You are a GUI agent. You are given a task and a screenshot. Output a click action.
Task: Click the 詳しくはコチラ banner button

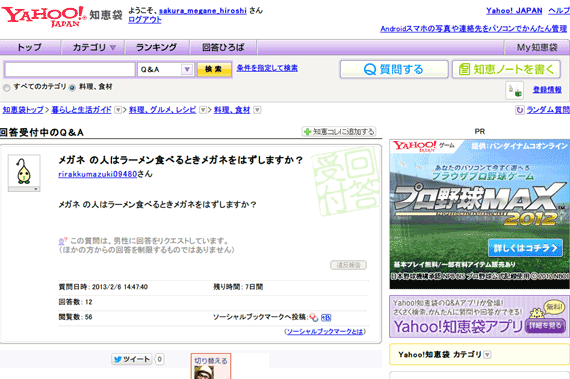525,248
